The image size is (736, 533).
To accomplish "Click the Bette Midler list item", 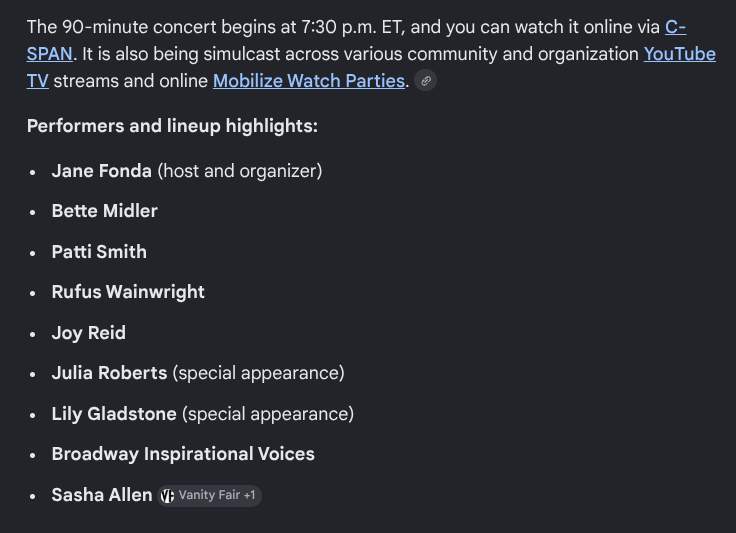I will coord(105,211).
